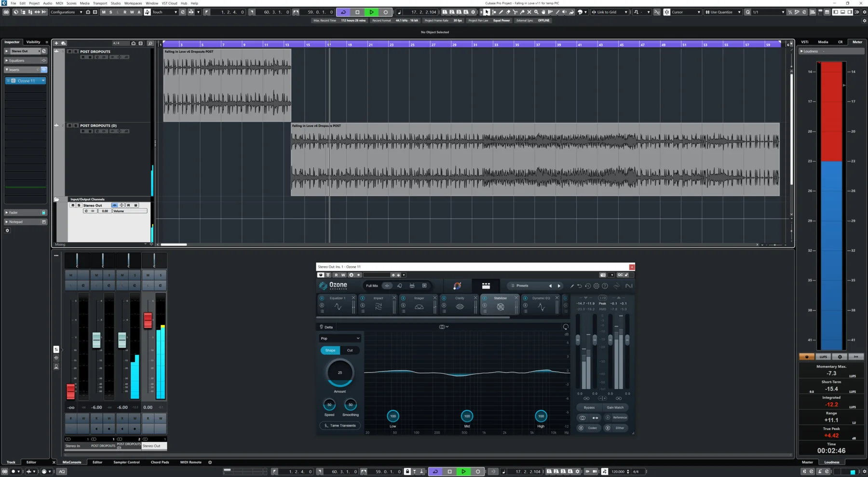The width and height of the screenshot is (868, 477).
Task: Expand the Notepad section in Inspector
Action: pyautogui.click(x=25, y=222)
